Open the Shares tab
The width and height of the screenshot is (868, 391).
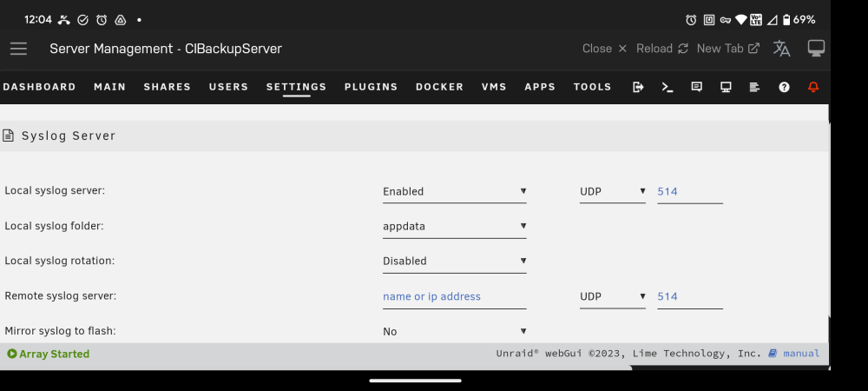(168, 87)
